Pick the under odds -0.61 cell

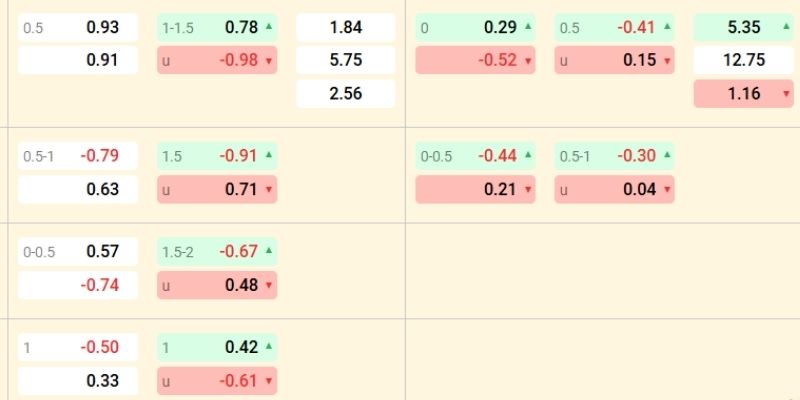click(x=217, y=381)
